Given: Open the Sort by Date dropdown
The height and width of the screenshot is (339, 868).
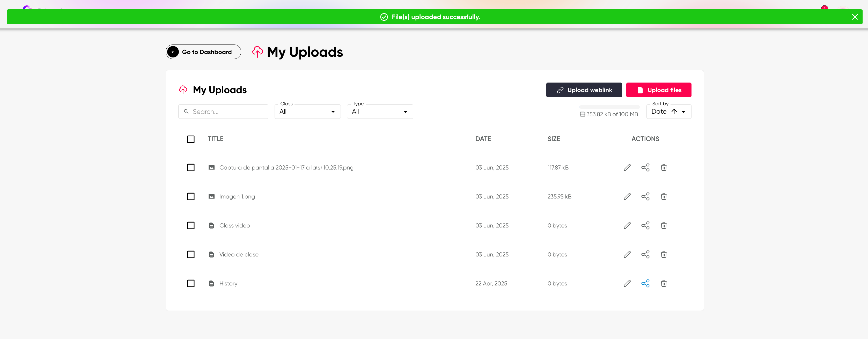Looking at the screenshot, I should click(x=684, y=112).
